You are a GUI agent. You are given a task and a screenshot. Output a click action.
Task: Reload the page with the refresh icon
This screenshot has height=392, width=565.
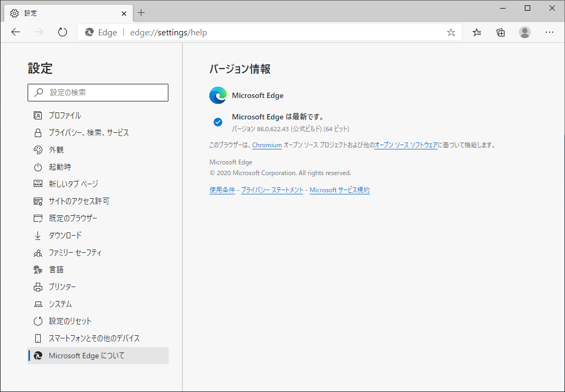click(x=62, y=32)
